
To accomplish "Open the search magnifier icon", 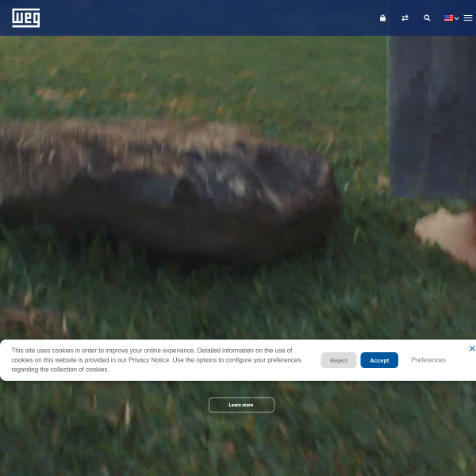I will click(427, 18).
